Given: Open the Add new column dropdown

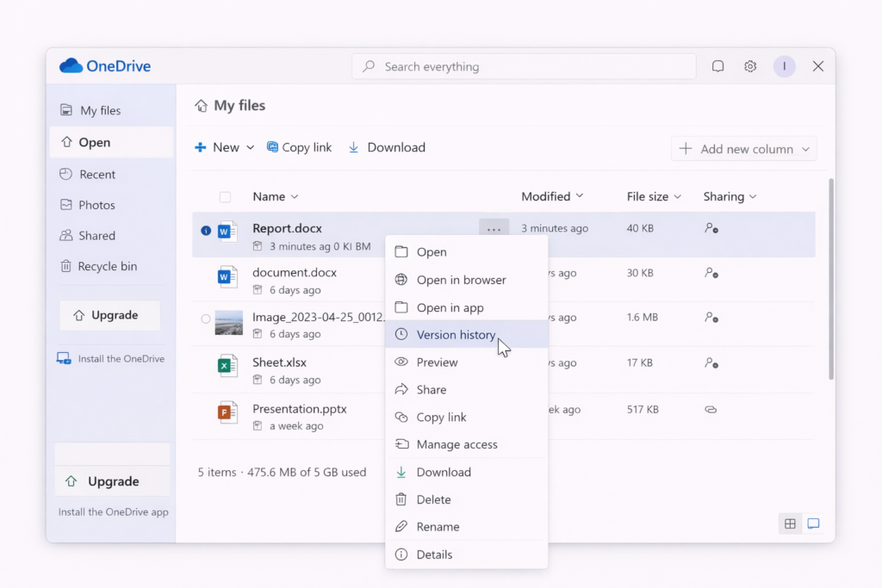Looking at the screenshot, I should [x=743, y=149].
